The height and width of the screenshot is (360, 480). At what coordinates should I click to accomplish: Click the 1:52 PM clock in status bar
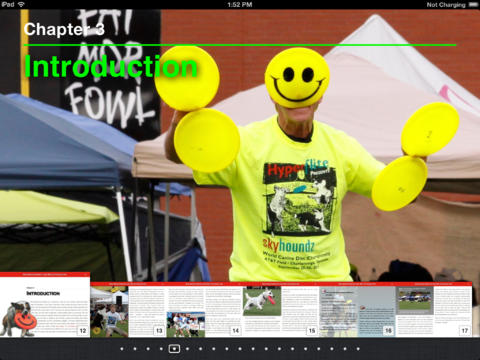pyautogui.click(x=240, y=5)
